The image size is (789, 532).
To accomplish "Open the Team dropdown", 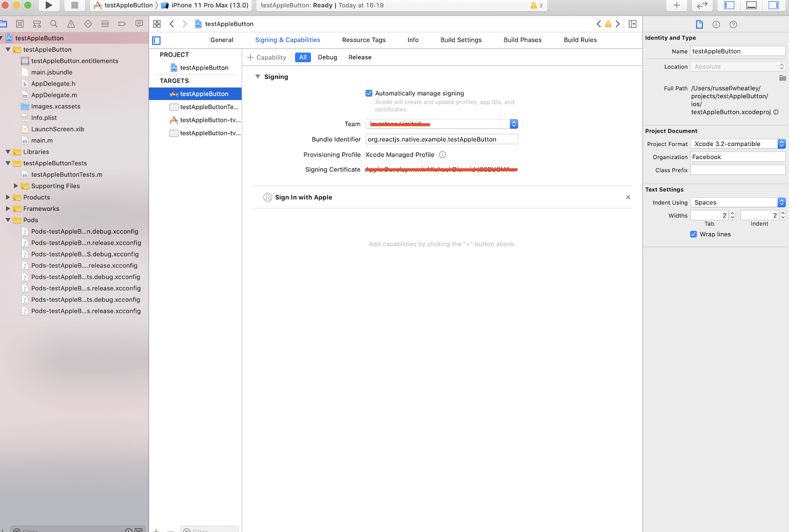I will click(441, 124).
